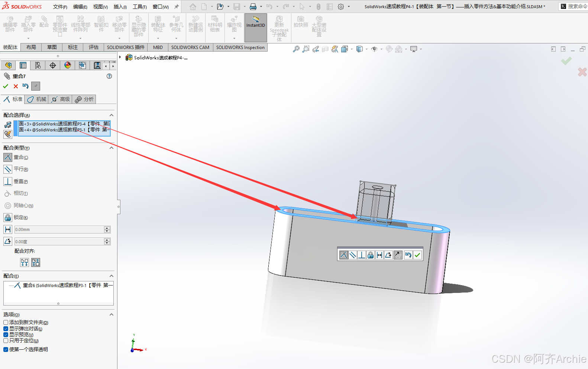Open FeatureManager design tree tab
This screenshot has width=588, height=369.
(8, 65)
